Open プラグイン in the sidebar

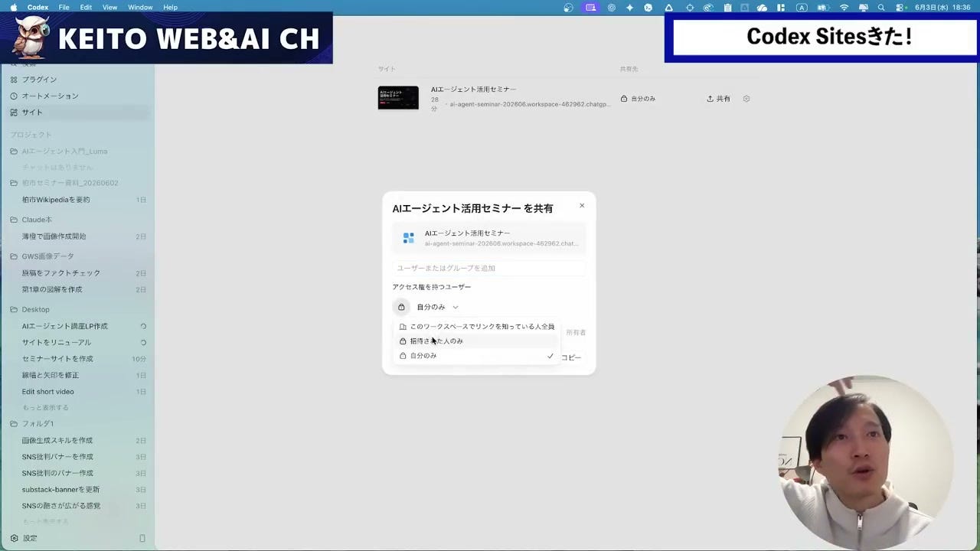77,80
